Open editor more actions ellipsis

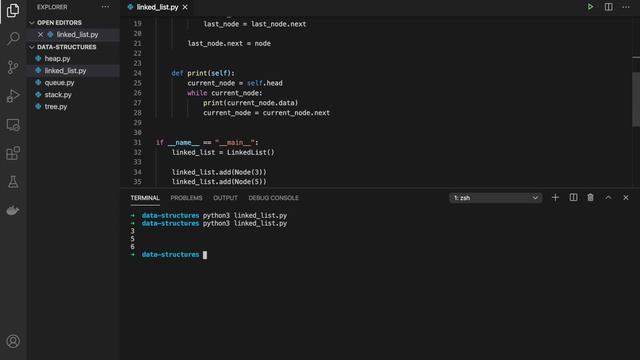[x=626, y=7]
